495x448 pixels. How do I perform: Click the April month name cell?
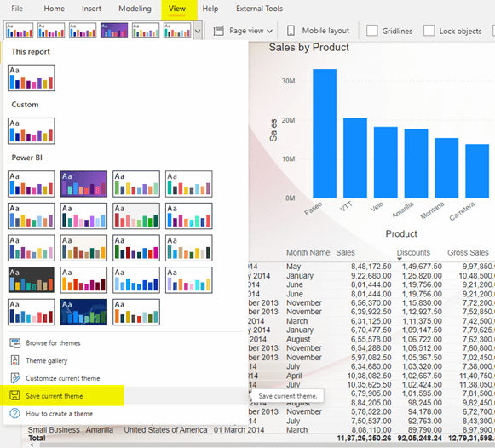(294, 376)
